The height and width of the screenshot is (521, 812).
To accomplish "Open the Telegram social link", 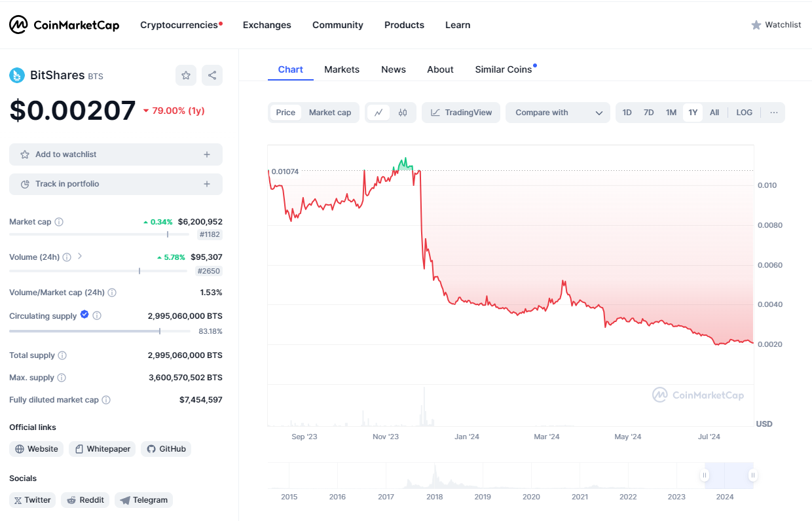I will point(143,500).
